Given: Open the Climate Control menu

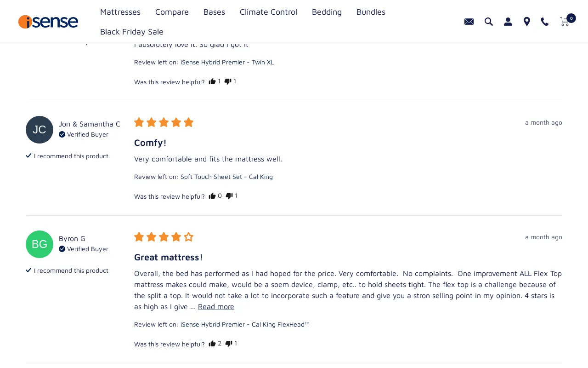Looking at the screenshot, I should tap(268, 12).
